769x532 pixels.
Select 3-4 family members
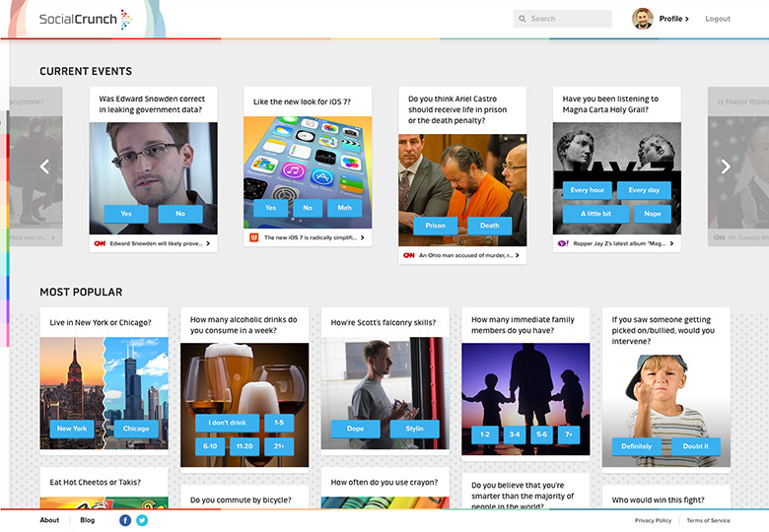(x=514, y=434)
